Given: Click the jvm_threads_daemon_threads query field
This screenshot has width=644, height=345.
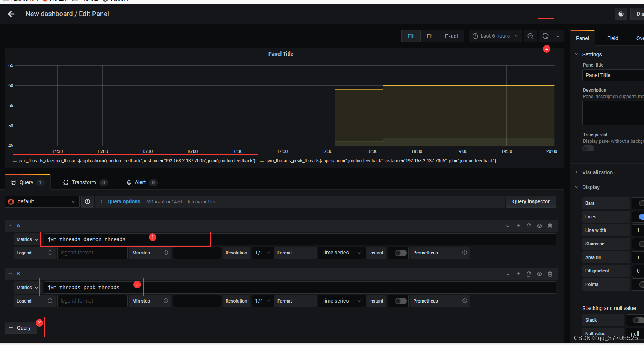Looking at the screenshot, I should [300, 239].
